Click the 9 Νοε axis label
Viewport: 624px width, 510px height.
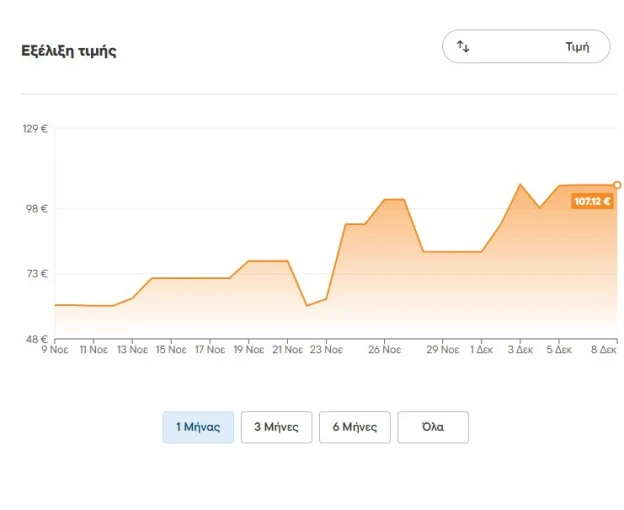click(55, 350)
